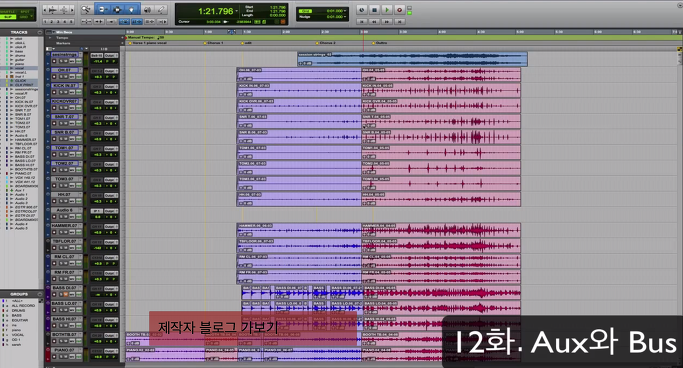This screenshot has width=683, height=368.
Task: Record-enable the PIANO.07 track
Action: 54,357
